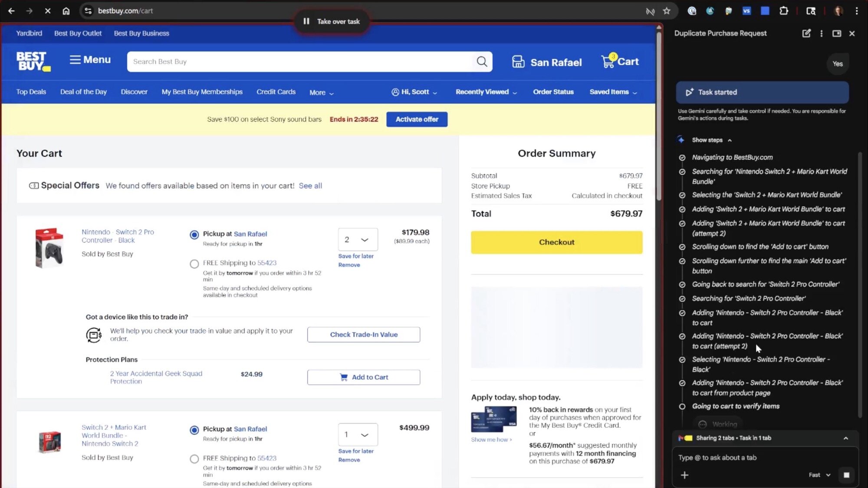This screenshot has height=488, width=868.
Task: Open quantity dropdown for Pro Controller
Action: 358,239
